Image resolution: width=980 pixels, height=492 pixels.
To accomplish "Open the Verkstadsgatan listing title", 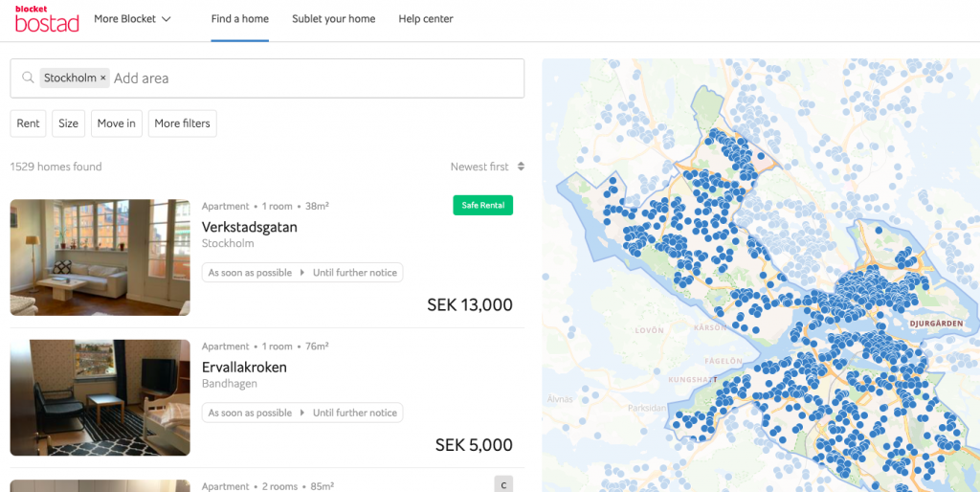I will click(x=250, y=227).
